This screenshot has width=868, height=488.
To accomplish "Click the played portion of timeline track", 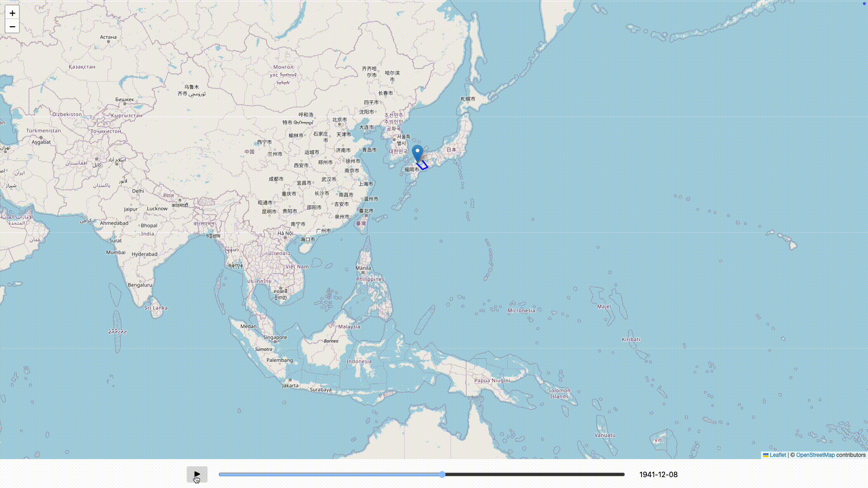I will (x=330, y=474).
